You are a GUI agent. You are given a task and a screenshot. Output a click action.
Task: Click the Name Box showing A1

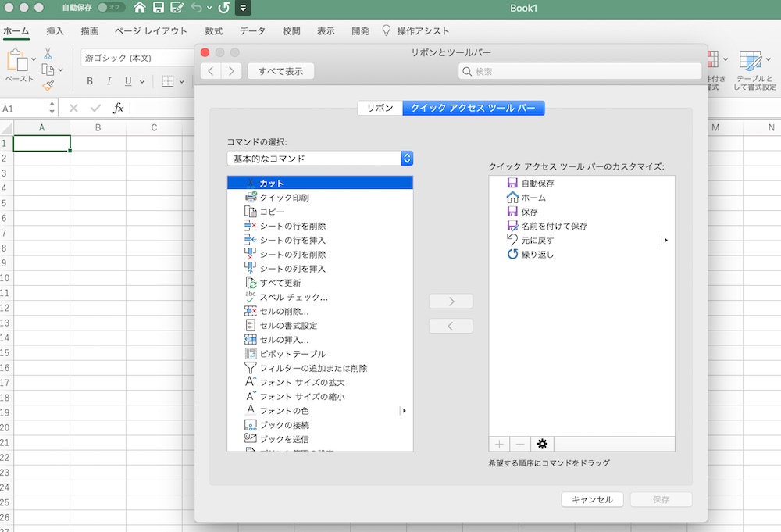point(28,108)
